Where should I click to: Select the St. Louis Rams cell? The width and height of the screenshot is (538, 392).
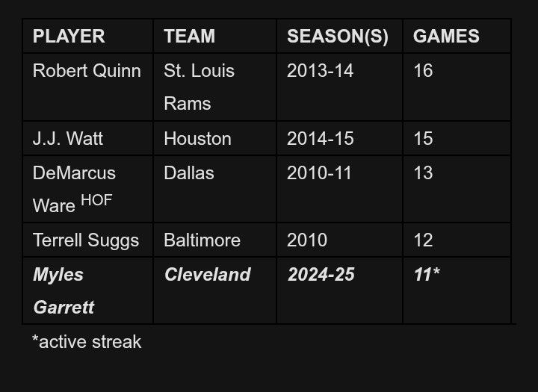click(214, 87)
